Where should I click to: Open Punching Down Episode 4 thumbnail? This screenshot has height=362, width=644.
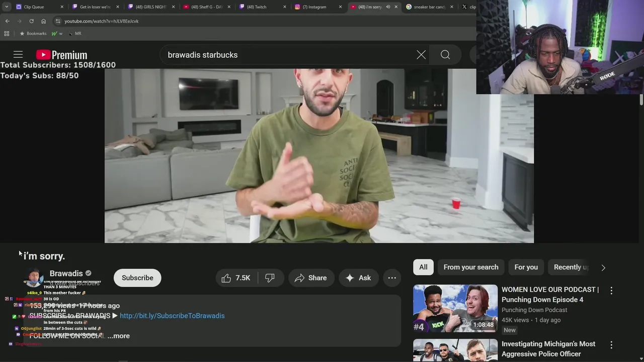point(455,309)
